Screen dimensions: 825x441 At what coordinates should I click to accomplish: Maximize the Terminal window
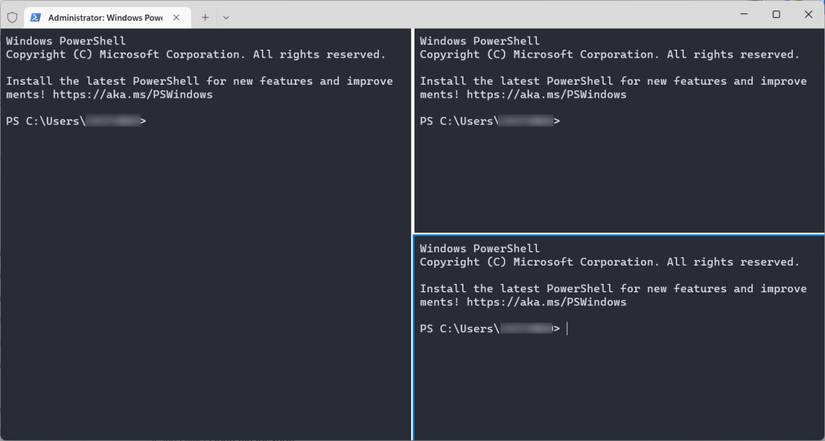[x=776, y=15]
